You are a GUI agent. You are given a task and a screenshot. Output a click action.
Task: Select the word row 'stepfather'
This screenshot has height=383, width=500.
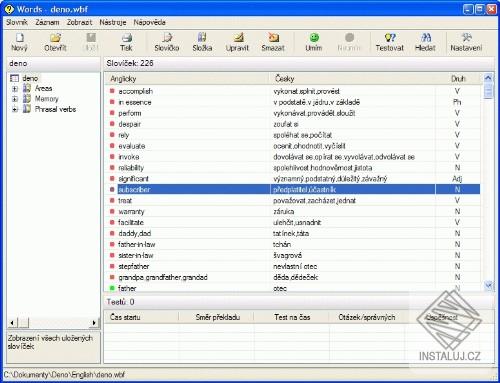pyautogui.click(x=293, y=266)
